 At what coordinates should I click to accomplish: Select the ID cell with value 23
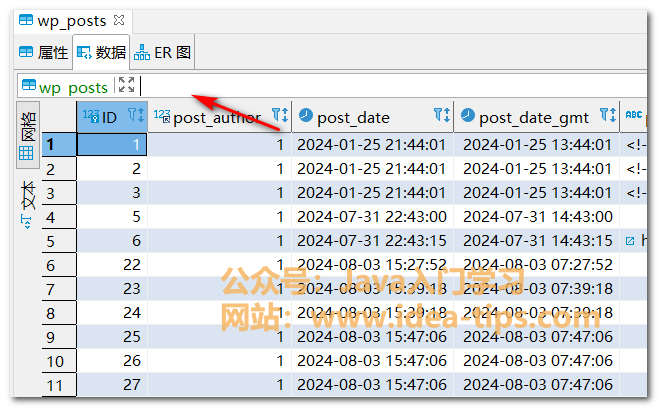[x=112, y=288]
